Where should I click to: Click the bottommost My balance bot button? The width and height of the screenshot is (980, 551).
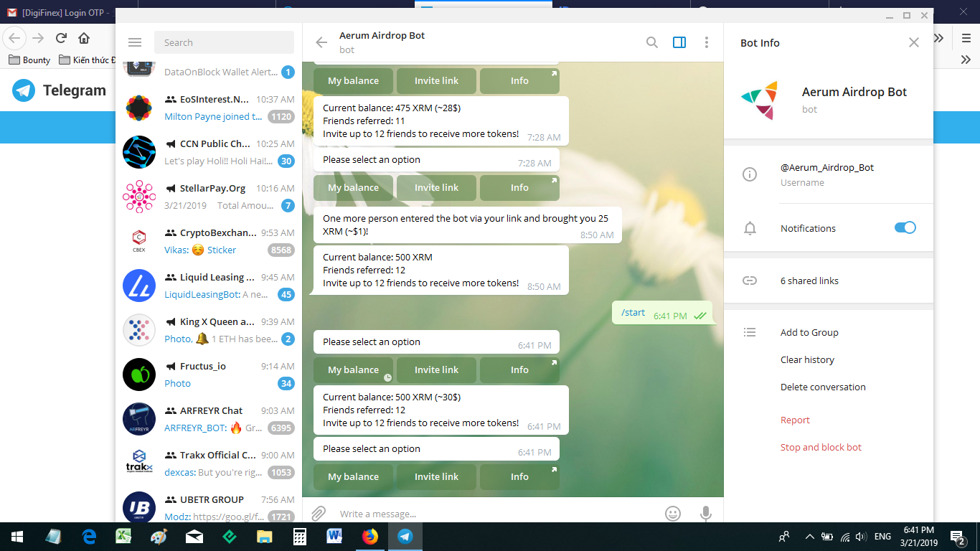point(353,476)
